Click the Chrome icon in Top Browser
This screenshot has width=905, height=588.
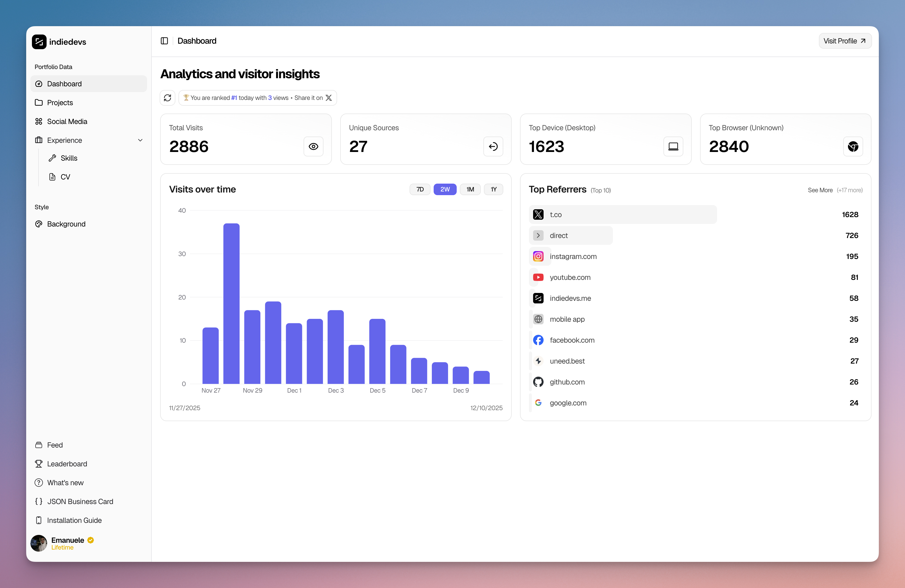coord(853,146)
